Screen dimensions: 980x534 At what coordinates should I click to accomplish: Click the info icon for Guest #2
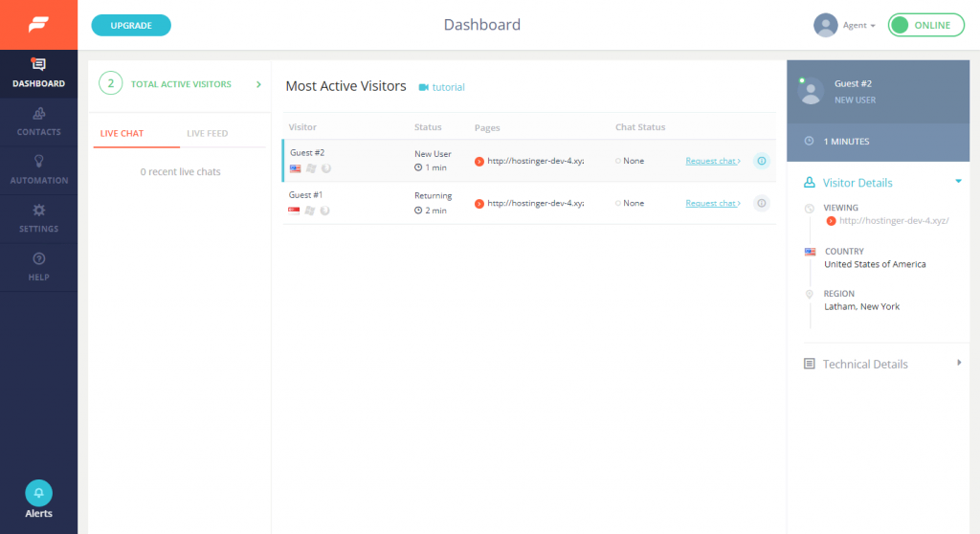pyautogui.click(x=762, y=161)
